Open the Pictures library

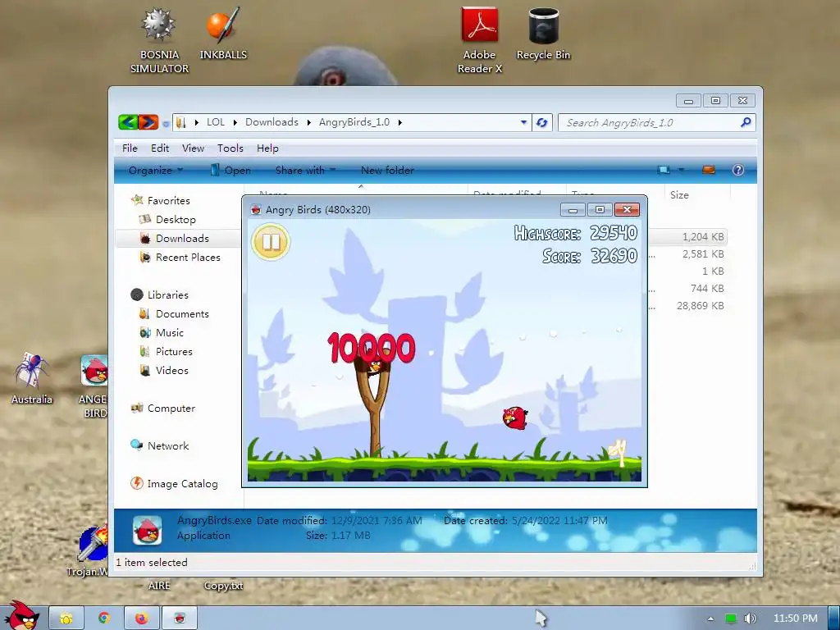click(x=174, y=351)
